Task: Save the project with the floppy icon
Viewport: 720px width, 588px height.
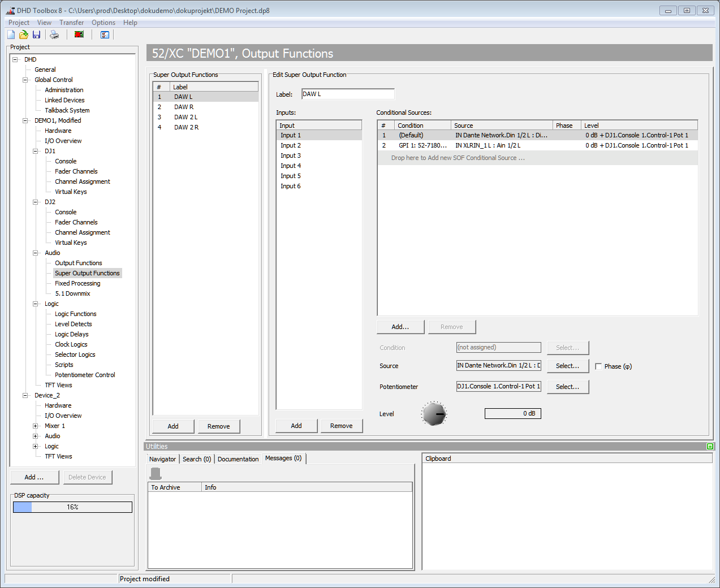Action: [36, 34]
